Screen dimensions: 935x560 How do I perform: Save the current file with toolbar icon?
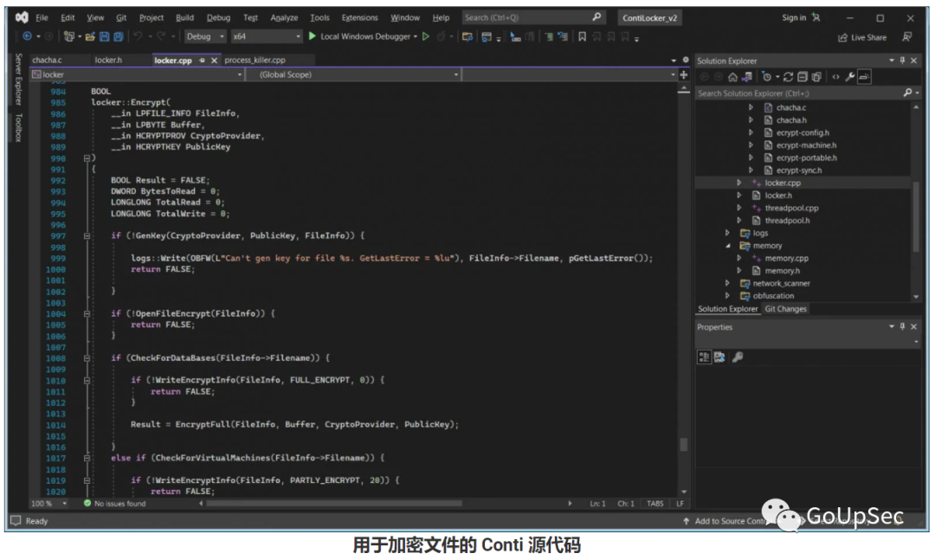pyautogui.click(x=105, y=36)
